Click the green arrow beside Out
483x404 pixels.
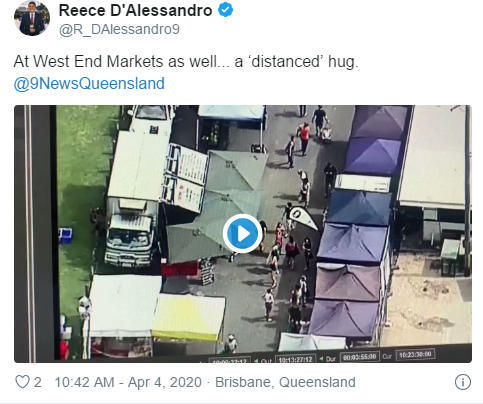256,361
